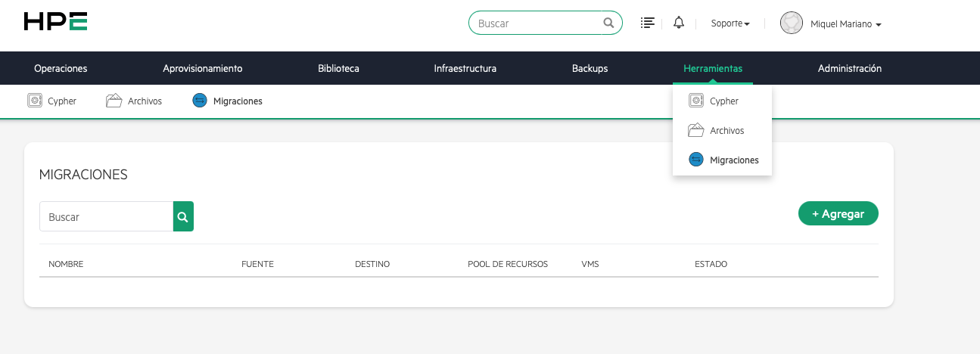Click the Archivos folder icon in sub-navigation bar
The image size is (980, 354).
click(x=114, y=101)
